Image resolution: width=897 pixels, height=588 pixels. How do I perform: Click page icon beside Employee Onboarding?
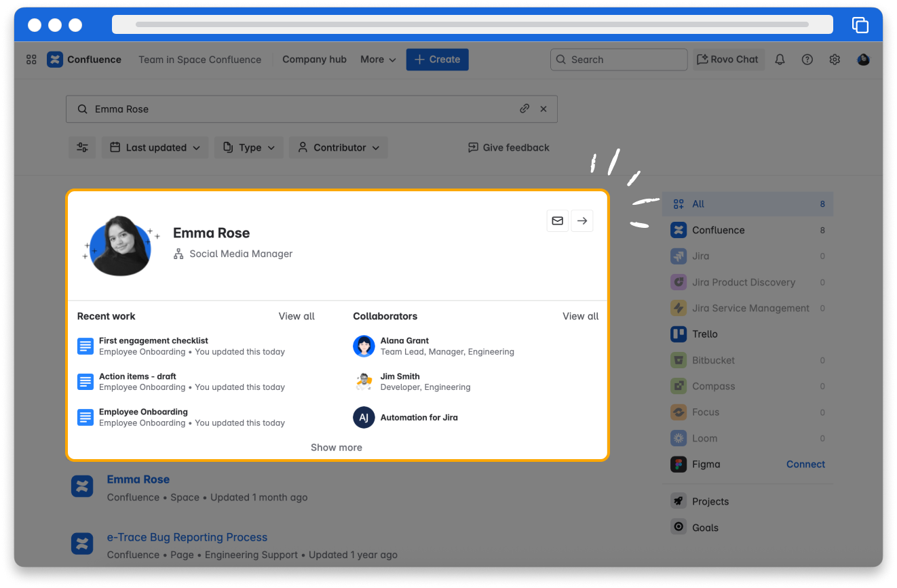pos(85,417)
